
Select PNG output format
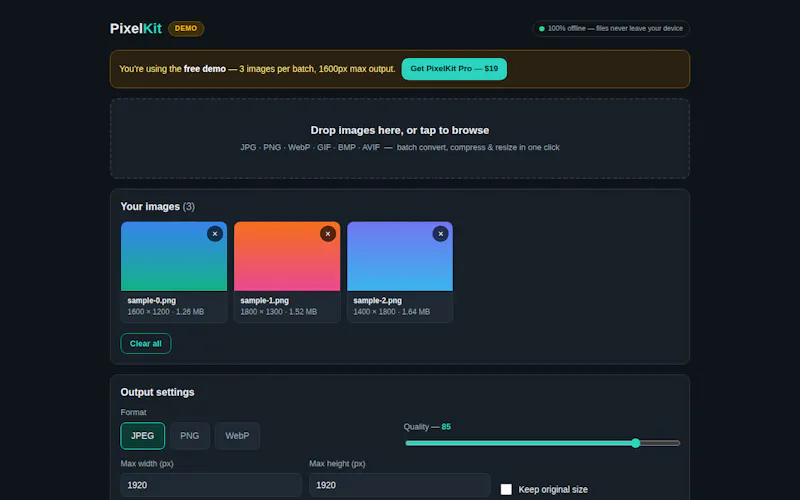coord(190,436)
